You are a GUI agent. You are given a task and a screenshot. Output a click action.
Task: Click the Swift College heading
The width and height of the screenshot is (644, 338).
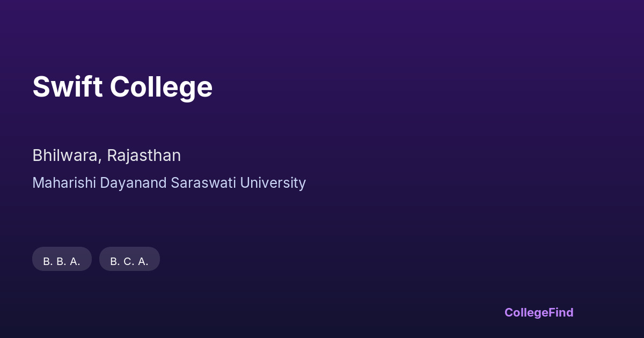(x=122, y=87)
